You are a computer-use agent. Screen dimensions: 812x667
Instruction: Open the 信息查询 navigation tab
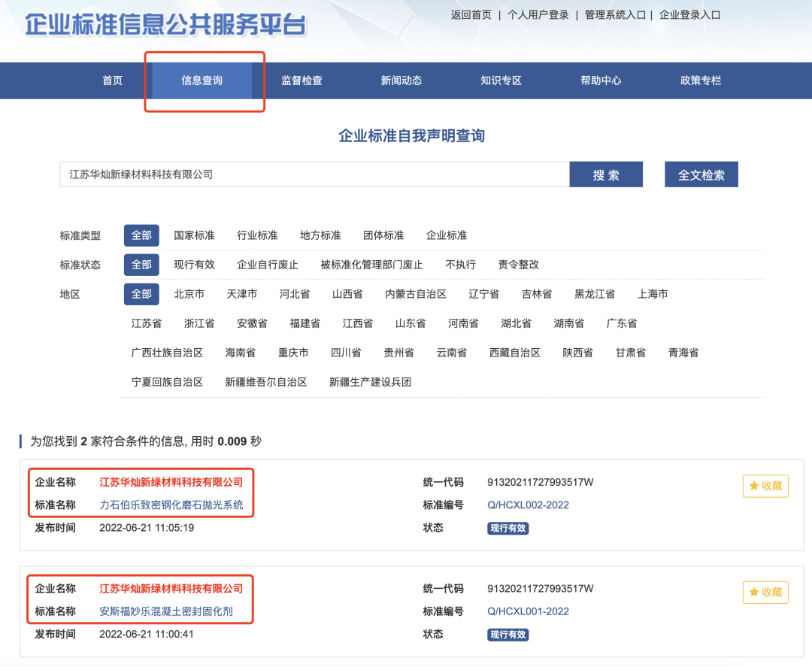click(x=201, y=80)
